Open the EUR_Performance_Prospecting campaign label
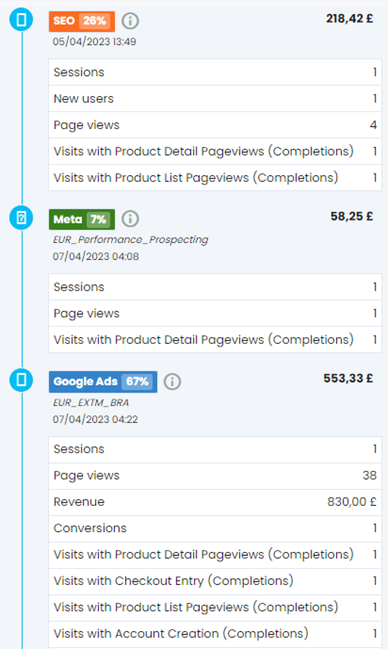Viewport: 388px width, 649px height. [x=130, y=240]
